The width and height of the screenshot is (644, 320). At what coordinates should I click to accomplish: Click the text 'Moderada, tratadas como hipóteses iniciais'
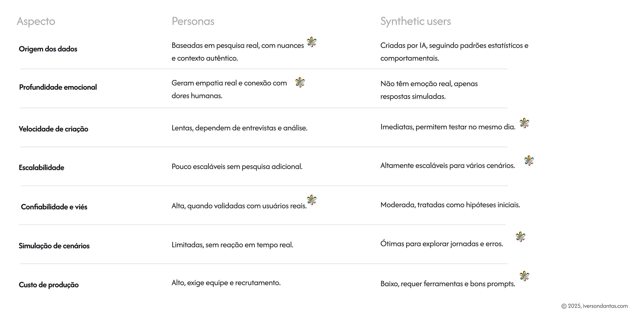(x=450, y=205)
